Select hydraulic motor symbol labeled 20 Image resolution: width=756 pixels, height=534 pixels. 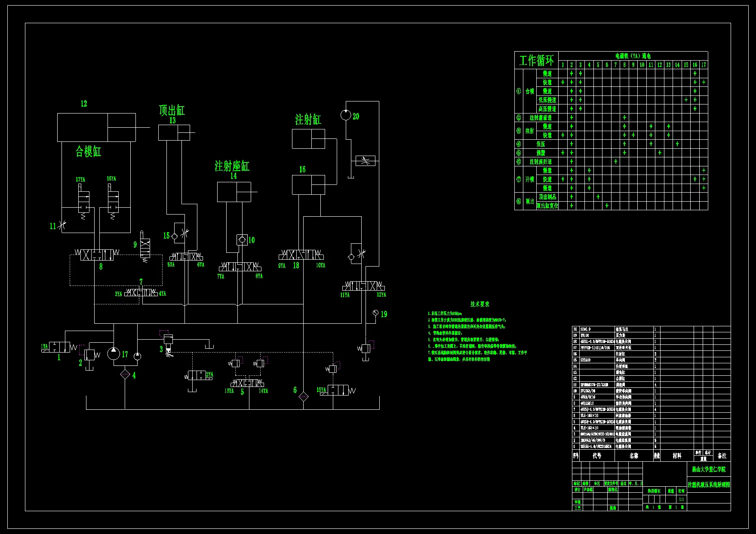346,115
